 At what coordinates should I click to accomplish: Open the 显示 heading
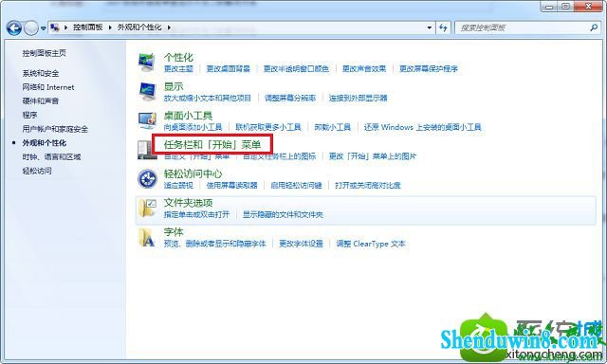pos(174,86)
